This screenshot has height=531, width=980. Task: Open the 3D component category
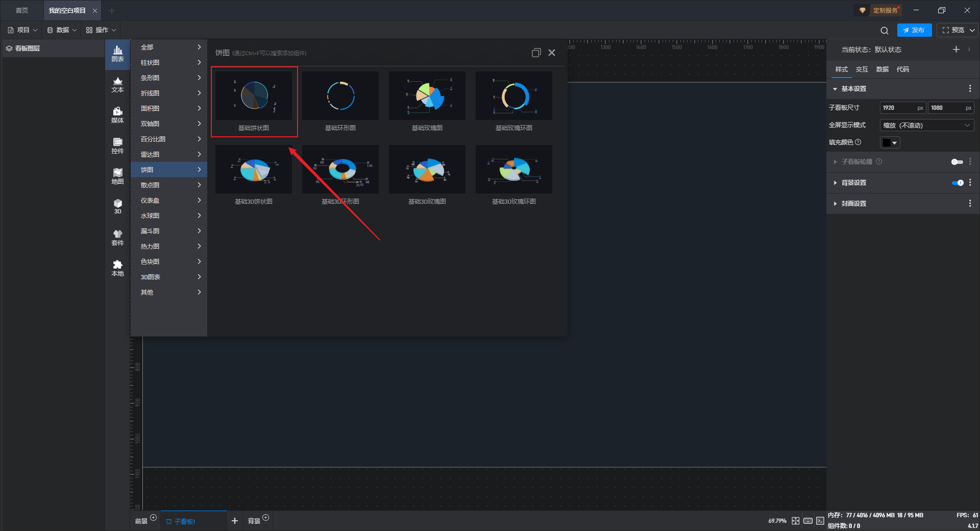click(x=117, y=207)
